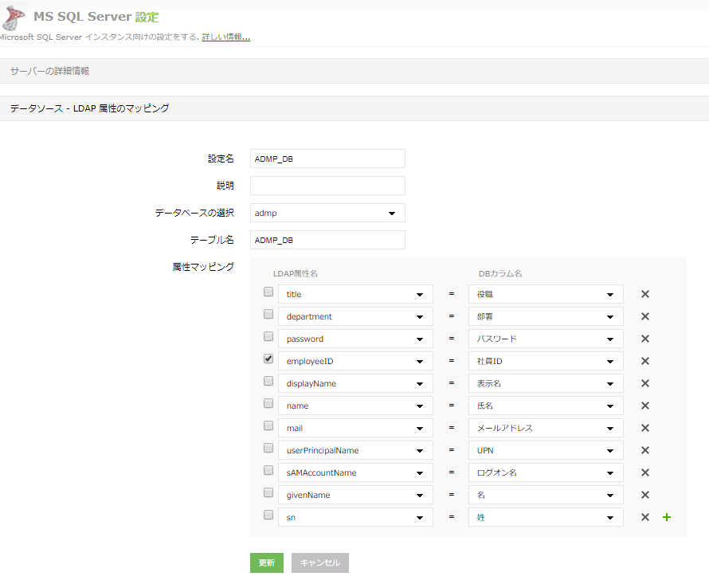The width and height of the screenshot is (709, 588).
Task: Open the 部署 DB column dropdown
Action: (x=546, y=316)
